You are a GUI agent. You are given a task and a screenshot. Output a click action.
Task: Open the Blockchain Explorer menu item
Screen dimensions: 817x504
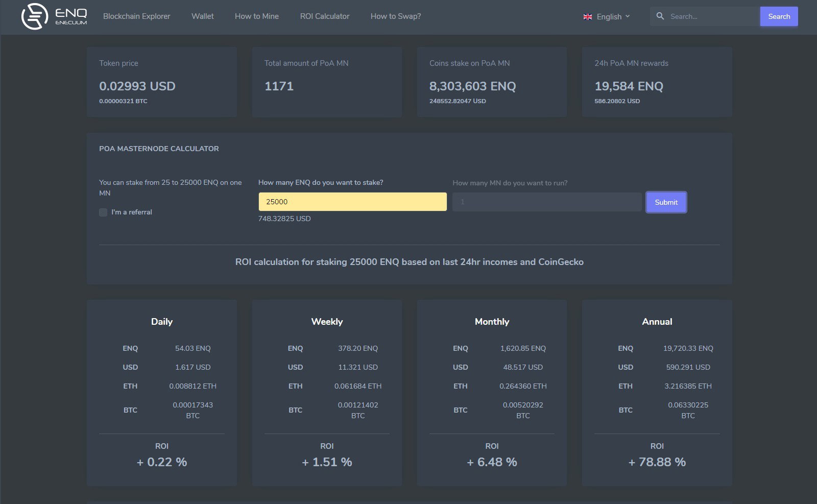pos(136,16)
